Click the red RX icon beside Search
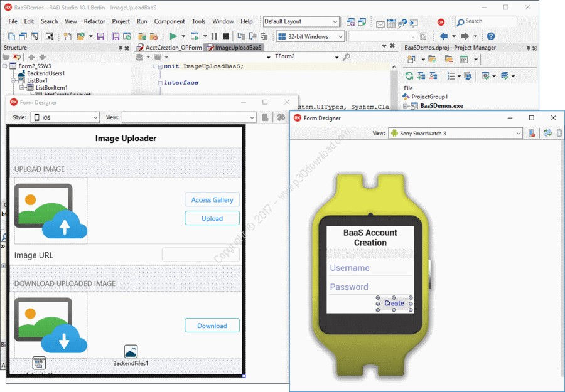The width and height of the screenshot is (565, 392). [441, 23]
